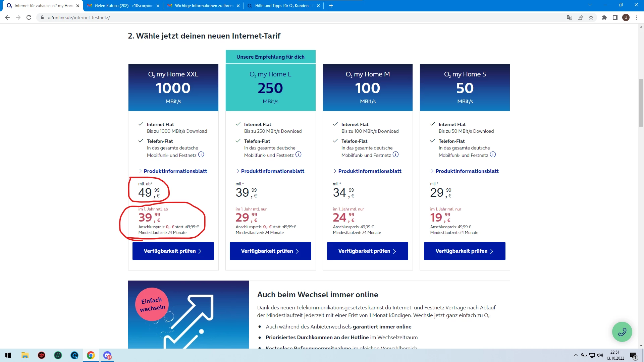Image resolution: width=644 pixels, height=362 pixels.
Task: Expand Produktinformationsblatt for my Home S
Action: click(467, 171)
